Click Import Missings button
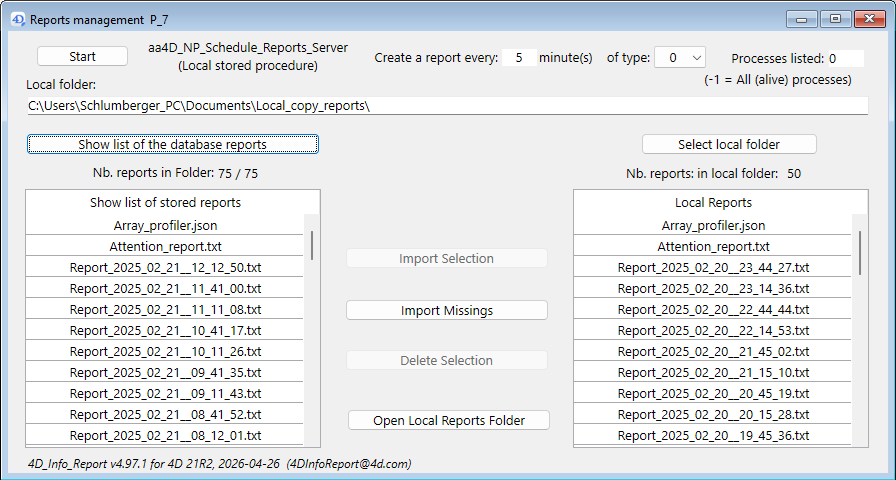896x480 pixels. 446,310
